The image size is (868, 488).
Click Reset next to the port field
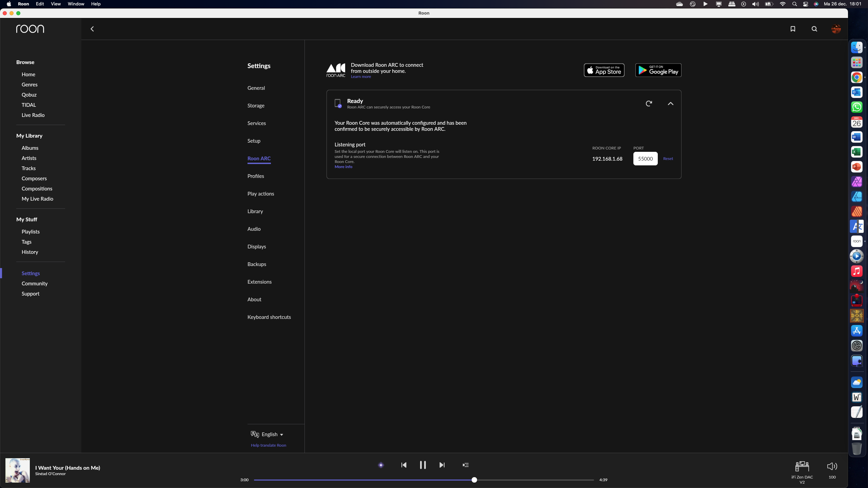(668, 159)
